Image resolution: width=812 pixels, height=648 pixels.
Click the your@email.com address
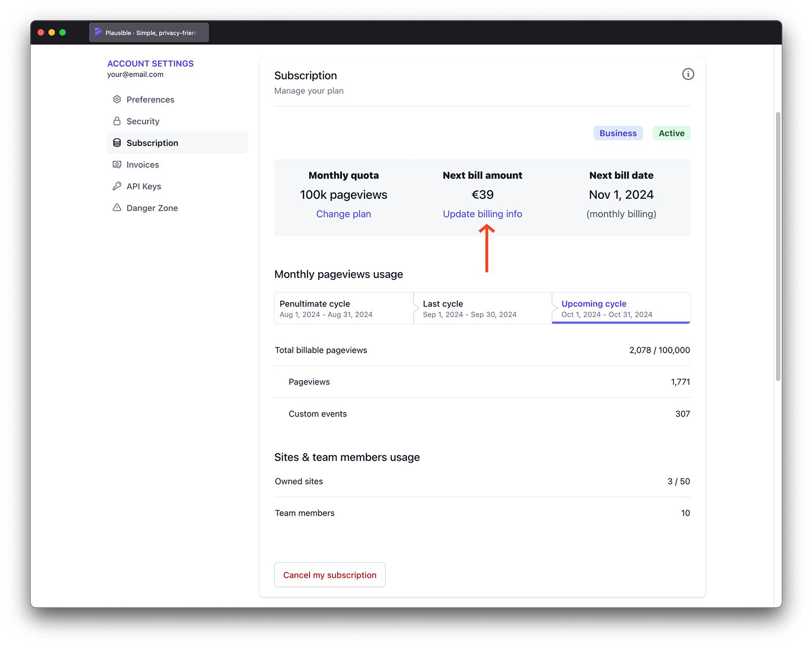(x=134, y=74)
